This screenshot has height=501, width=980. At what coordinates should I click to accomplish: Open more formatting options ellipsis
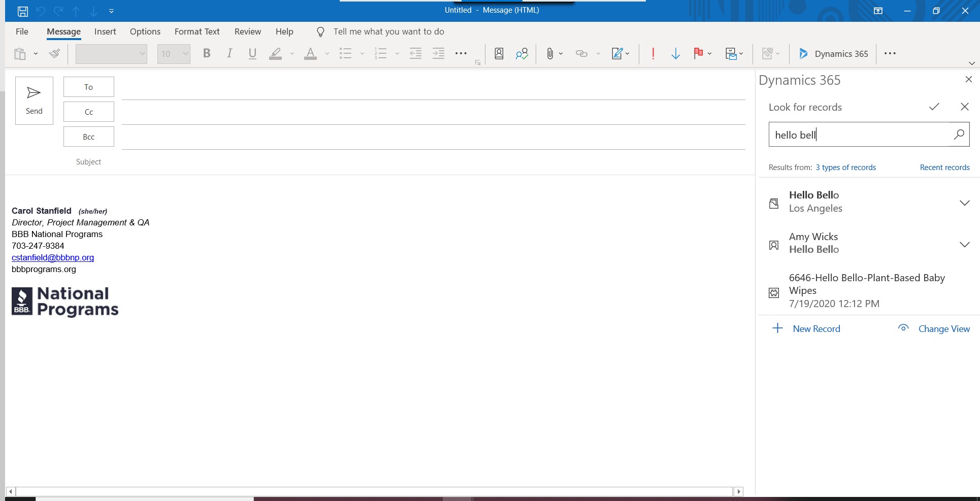click(461, 53)
